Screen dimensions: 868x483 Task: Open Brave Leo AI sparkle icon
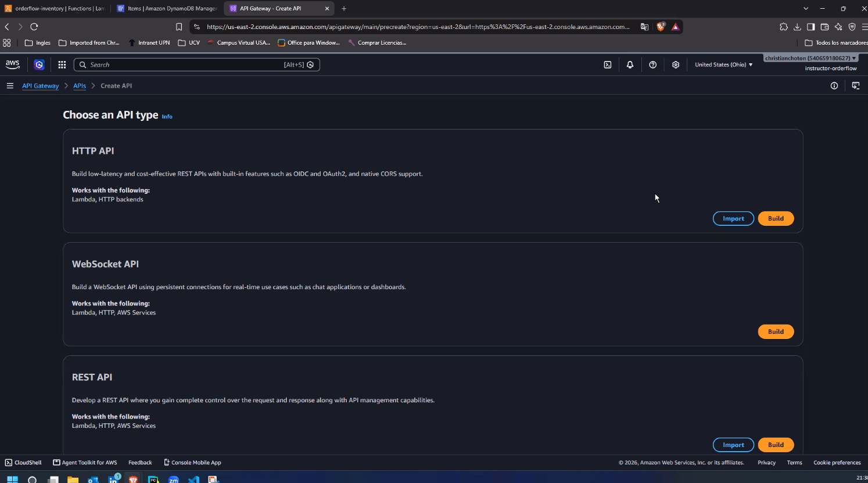[x=838, y=27]
